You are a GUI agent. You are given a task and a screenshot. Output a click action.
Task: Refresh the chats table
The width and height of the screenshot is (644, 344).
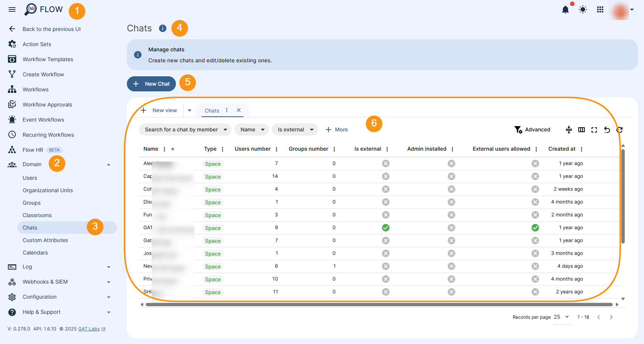coord(619,130)
